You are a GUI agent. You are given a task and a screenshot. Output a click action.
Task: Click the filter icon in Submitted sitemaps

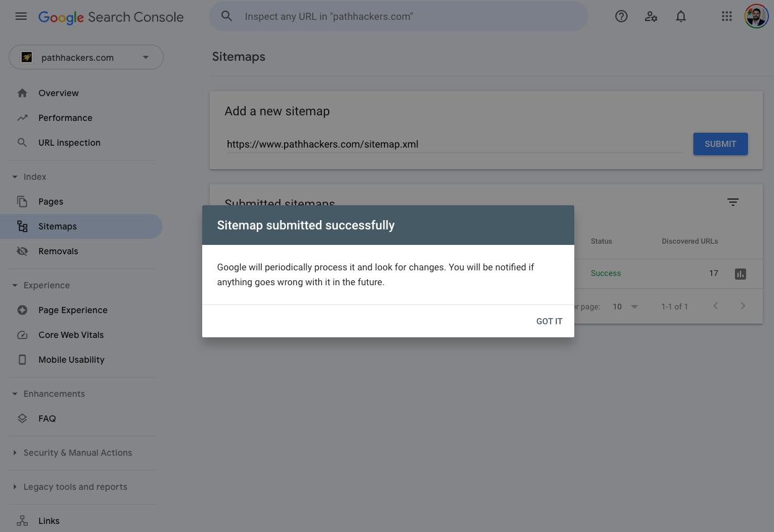pyautogui.click(x=733, y=202)
